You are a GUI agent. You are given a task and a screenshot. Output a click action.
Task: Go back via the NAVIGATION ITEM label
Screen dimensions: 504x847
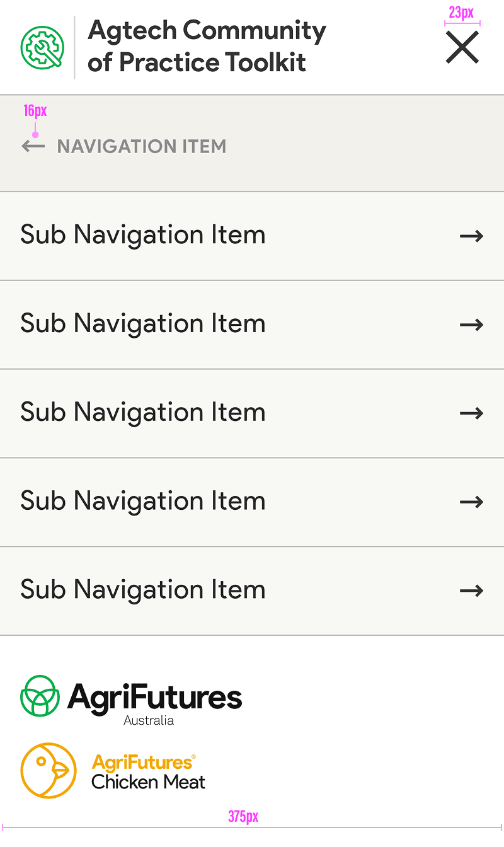click(142, 147)
